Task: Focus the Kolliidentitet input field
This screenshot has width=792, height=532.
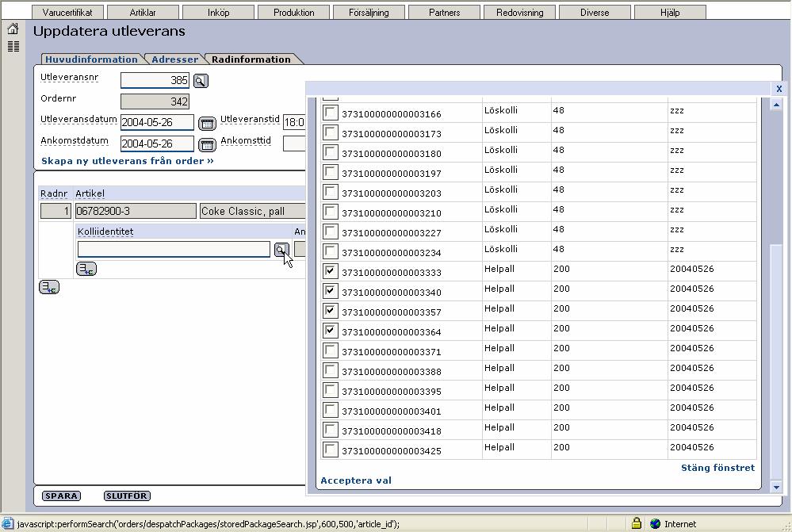Action: pyautogui.click(x=174, y=249)
